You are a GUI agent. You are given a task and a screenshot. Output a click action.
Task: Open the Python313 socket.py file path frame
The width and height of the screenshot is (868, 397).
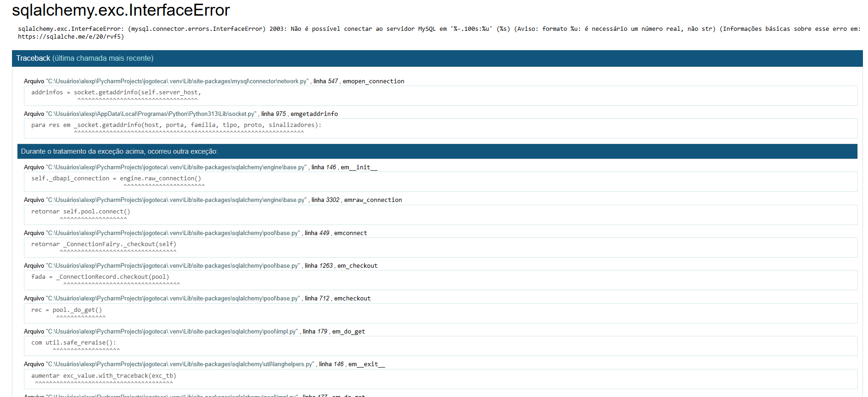pyautogui.click(x=151, y=114)
